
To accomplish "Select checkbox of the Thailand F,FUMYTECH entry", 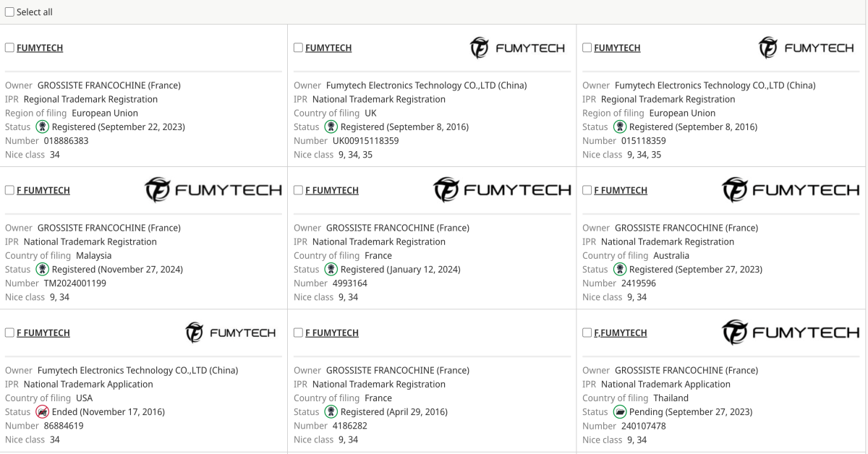I will (x=587, y=333).
